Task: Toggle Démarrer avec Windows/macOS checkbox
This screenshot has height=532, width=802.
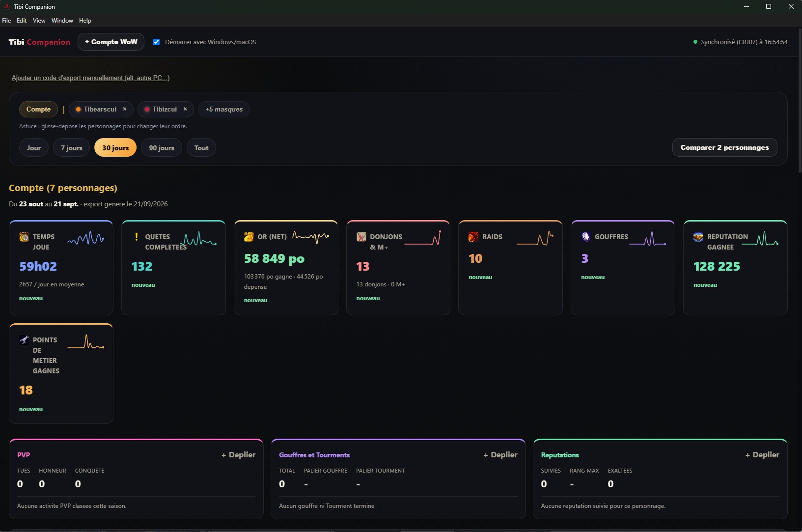Action: [x=156, y=42]
